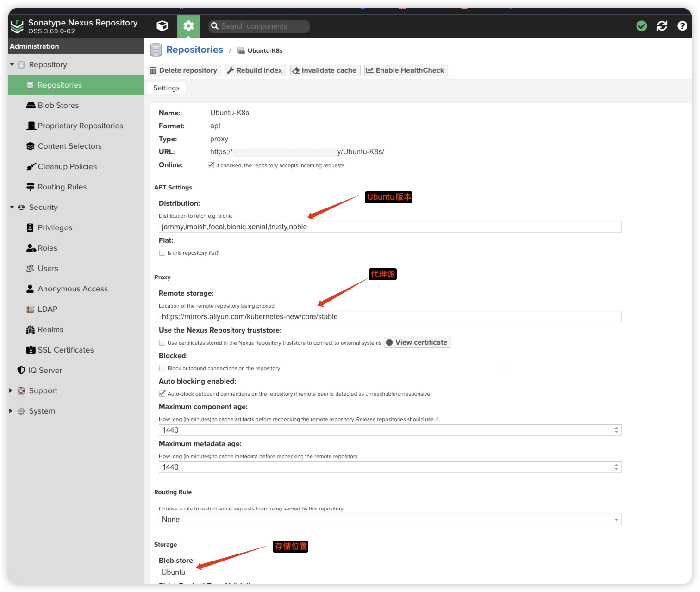
Task: Open the Browse cube icon in header
Action: pyautogui.click(x=162, y=26)
